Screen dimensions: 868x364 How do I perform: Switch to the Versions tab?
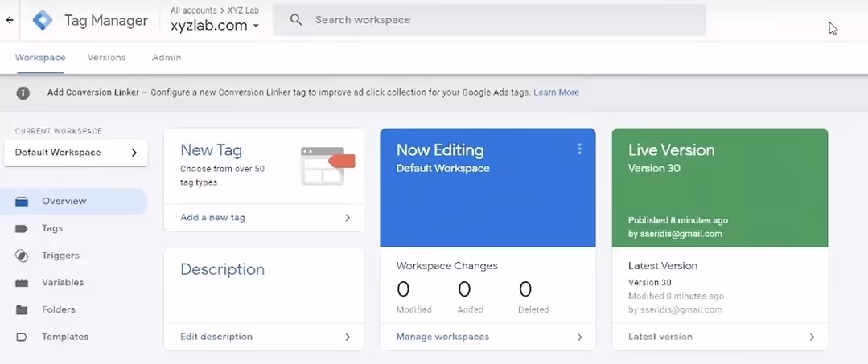pos(107,58)
